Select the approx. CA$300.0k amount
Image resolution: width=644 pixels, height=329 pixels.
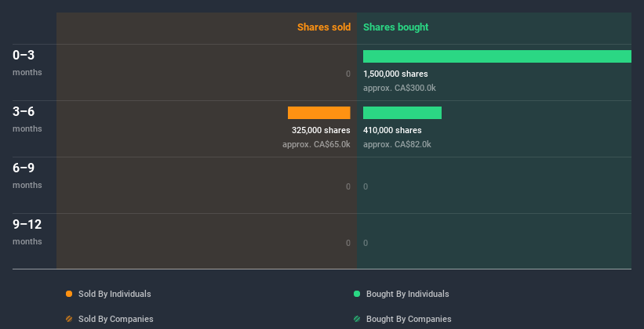click(399, 89)
